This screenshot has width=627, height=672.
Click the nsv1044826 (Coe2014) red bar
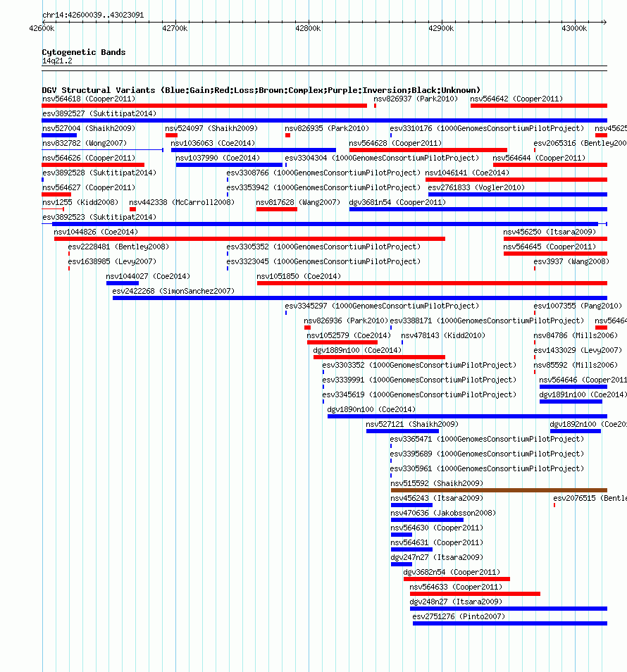click(x=249, y=239)
